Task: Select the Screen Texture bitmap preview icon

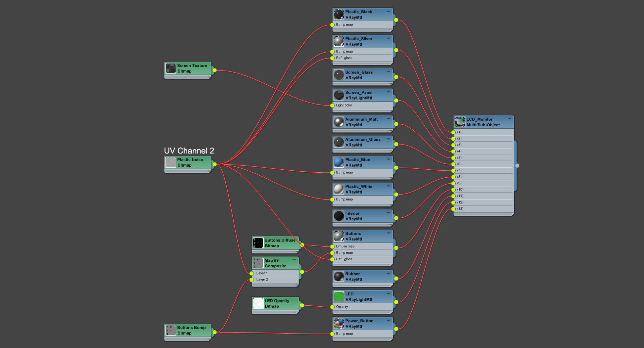Action: click(x=171, y=68)
